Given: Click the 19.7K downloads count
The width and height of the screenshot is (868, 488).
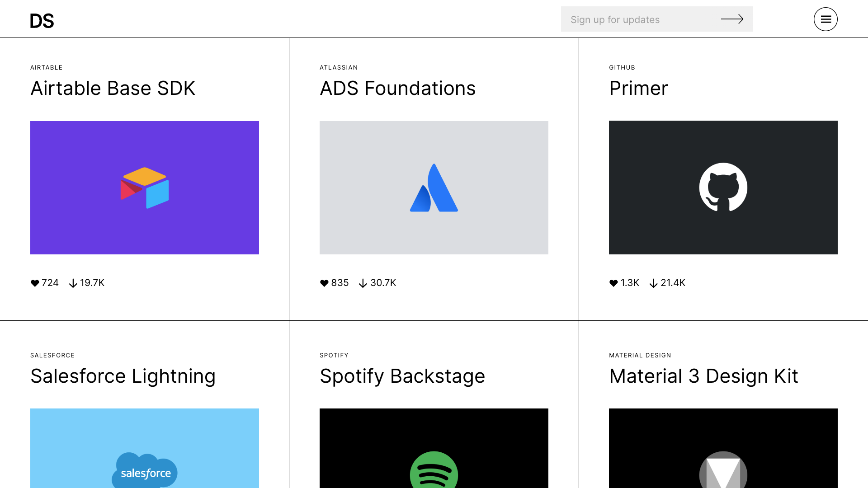Looking at the screenshot, I should (92, 283).
